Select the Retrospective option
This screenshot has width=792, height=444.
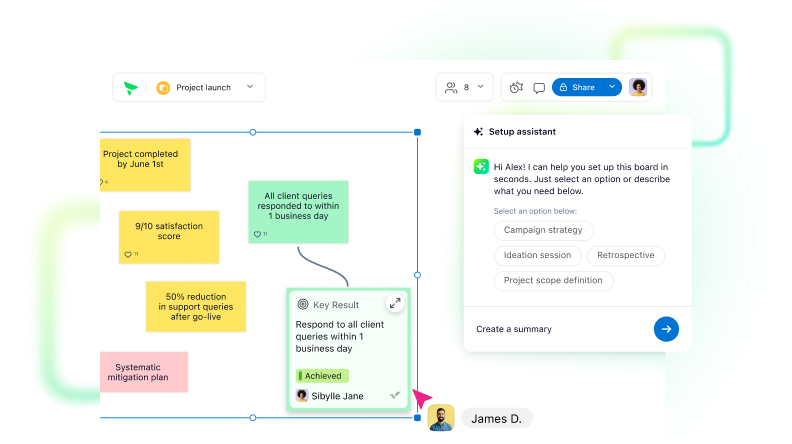click(626, 256)
